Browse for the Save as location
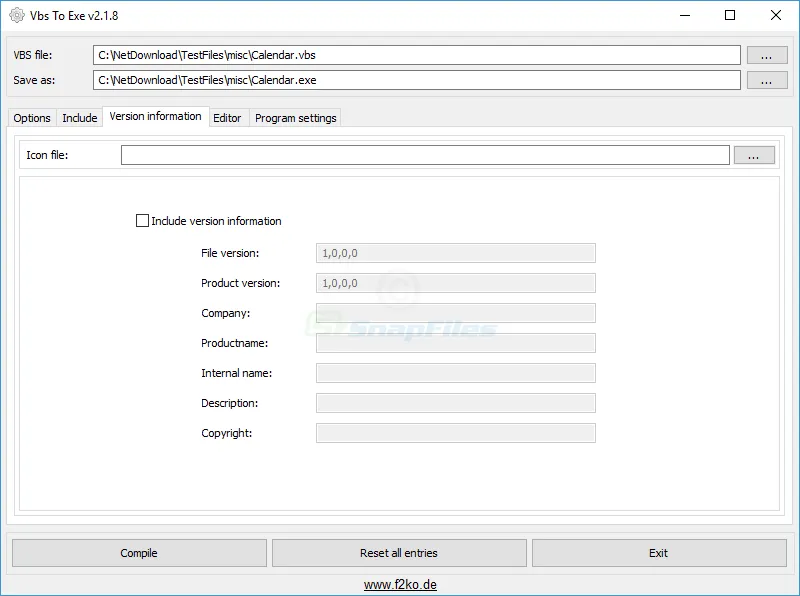The width and height of the screenshot is (800, 596). (767, 80)
